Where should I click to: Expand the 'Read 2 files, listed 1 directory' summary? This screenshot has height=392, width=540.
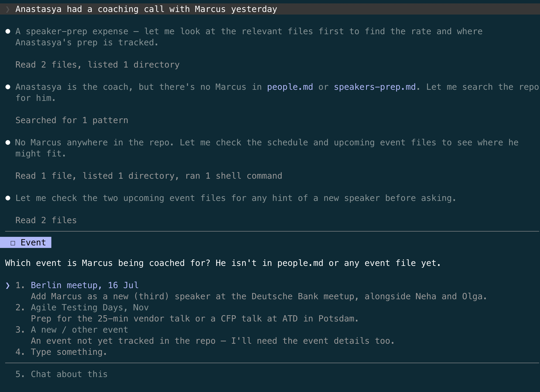coord(97,65)
